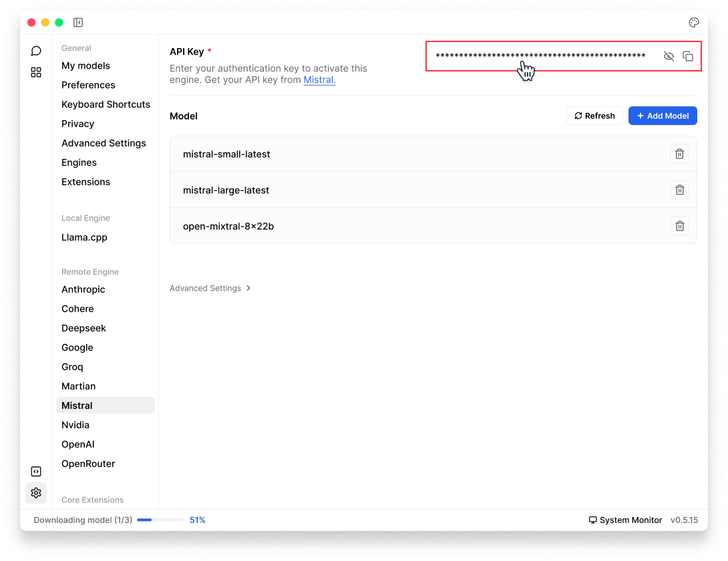
Task: Maximize the window with the green button
Action: pyautogui.click(x=59, y=22)
